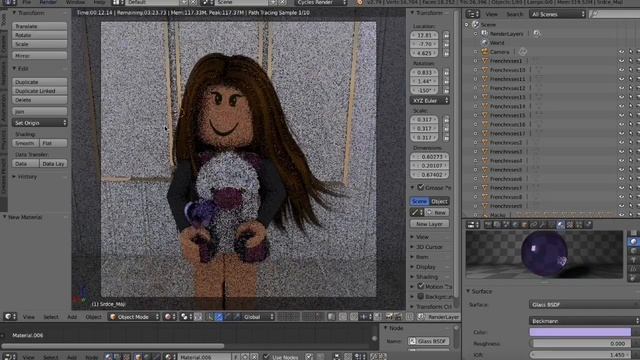
Task: Toggle visibility eye for Frenchroses17
Action: click(621, 133)
